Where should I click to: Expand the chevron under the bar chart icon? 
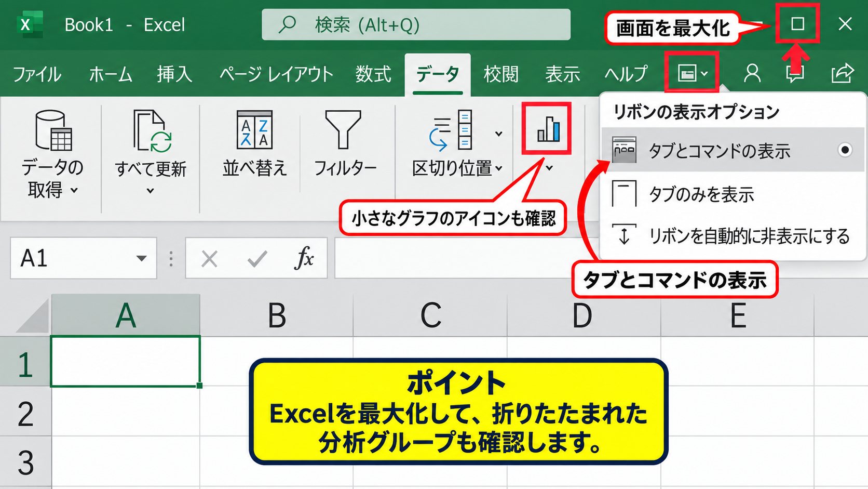(549, 168)
